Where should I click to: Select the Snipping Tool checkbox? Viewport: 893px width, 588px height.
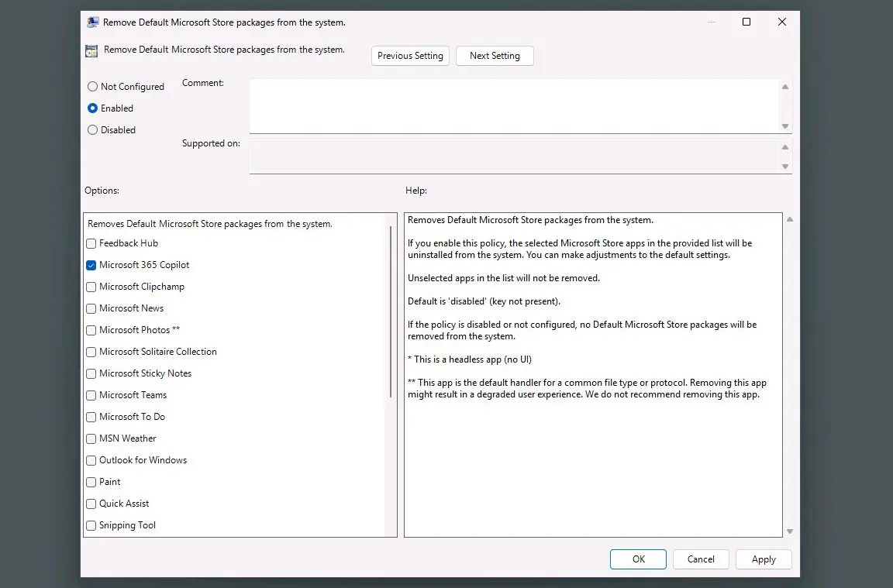(91, 525)
